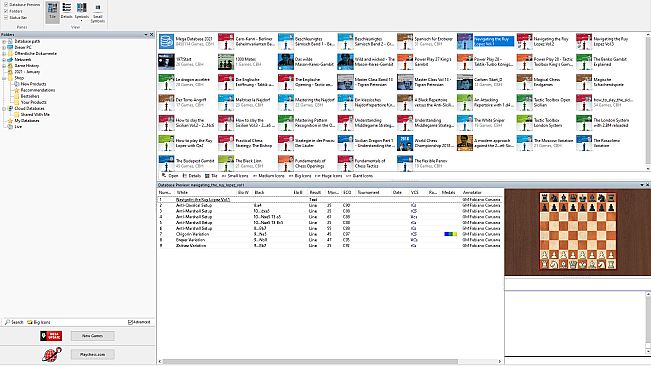Choose the Symbols view ribbon icon
Image resolution: width=651 pixels, height=366 pixels.
tap(82, 10)
